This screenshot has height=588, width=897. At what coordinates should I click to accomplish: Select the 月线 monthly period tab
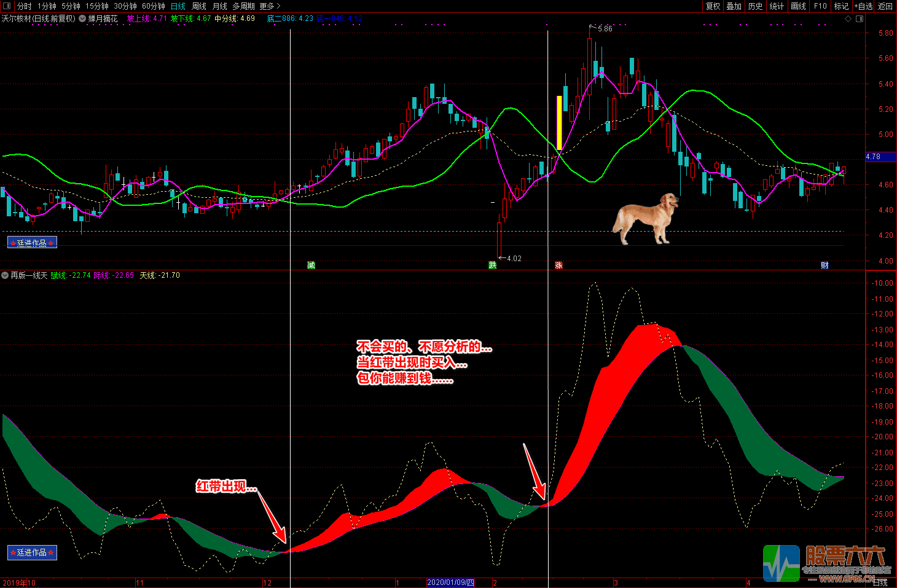[220, 6]
